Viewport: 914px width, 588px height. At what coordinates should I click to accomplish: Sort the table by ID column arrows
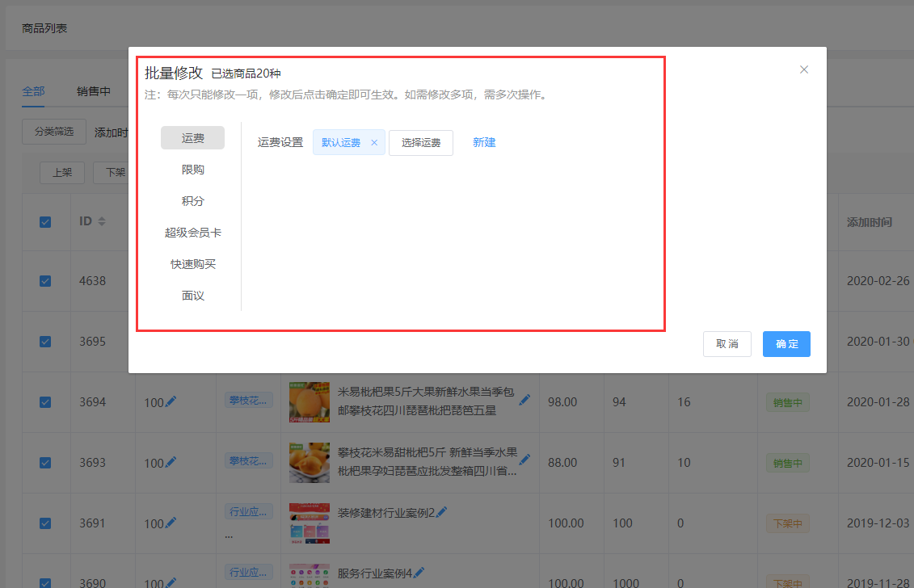tap(102, 220)
